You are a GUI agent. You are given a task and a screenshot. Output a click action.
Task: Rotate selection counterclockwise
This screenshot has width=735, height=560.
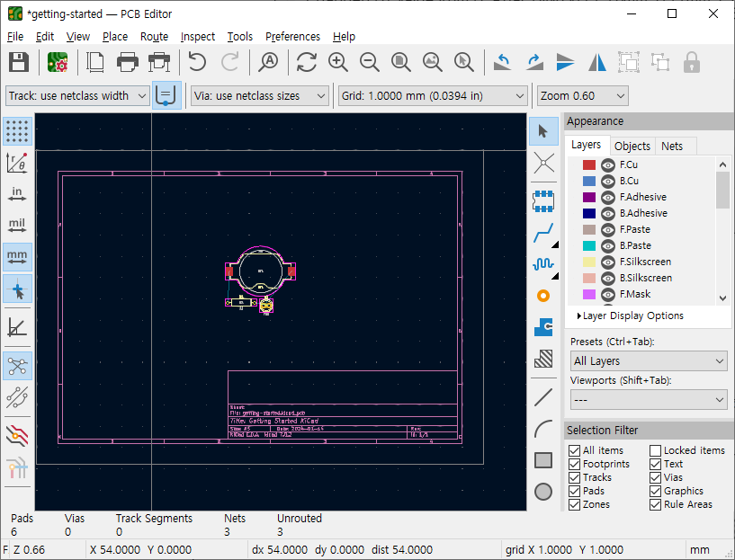click(x=502, y=62)
